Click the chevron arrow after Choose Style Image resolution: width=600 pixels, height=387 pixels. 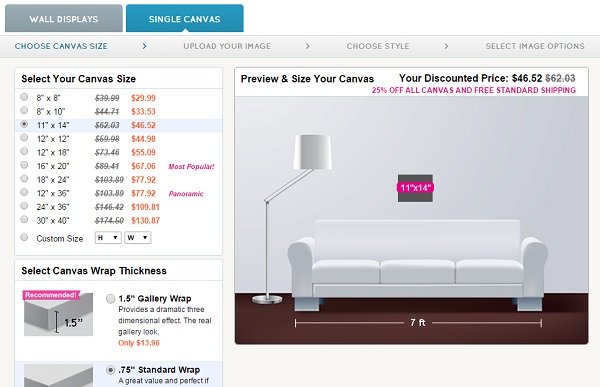446,46
